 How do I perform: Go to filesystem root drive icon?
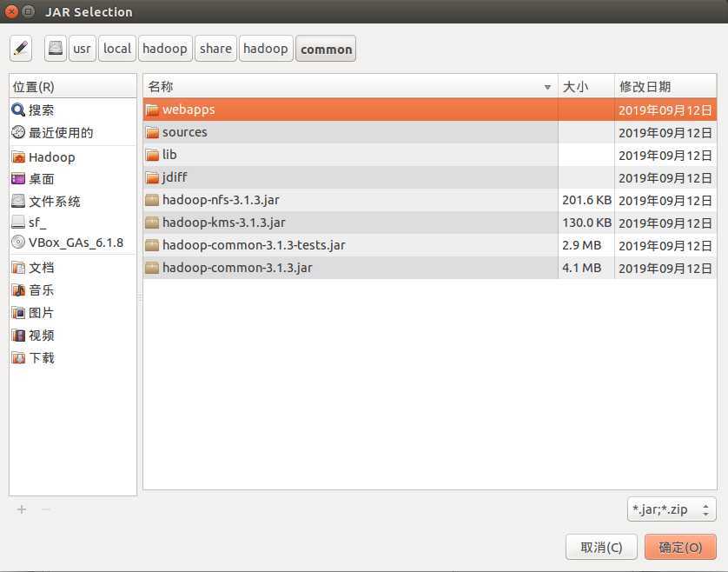[56, 49]
